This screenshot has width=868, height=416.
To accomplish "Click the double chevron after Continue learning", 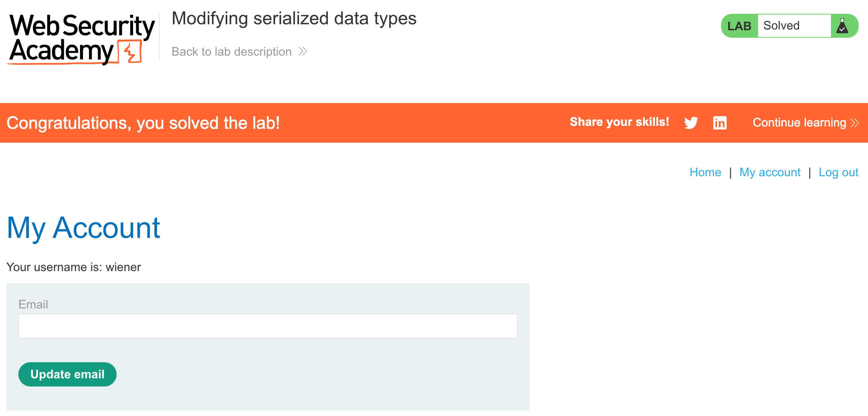I will click(x=855, y=123).
